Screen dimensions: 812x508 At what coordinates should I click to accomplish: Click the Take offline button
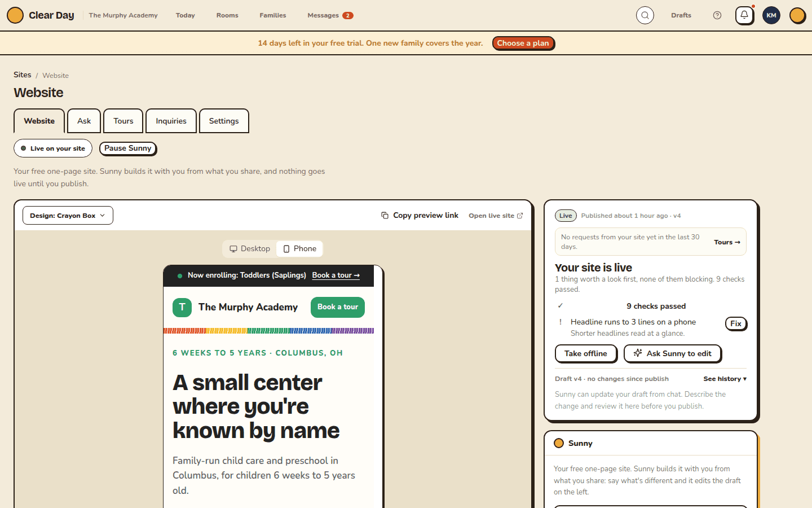(586, 353)
